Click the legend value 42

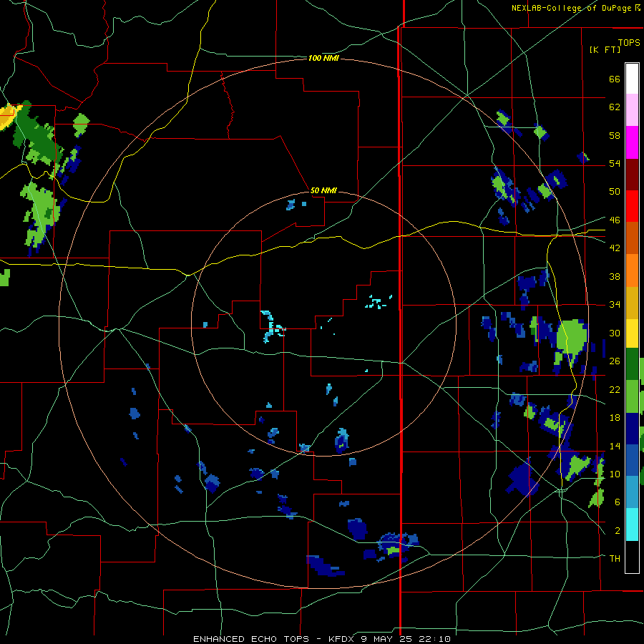pyautogui.click(x=615, y=248)
